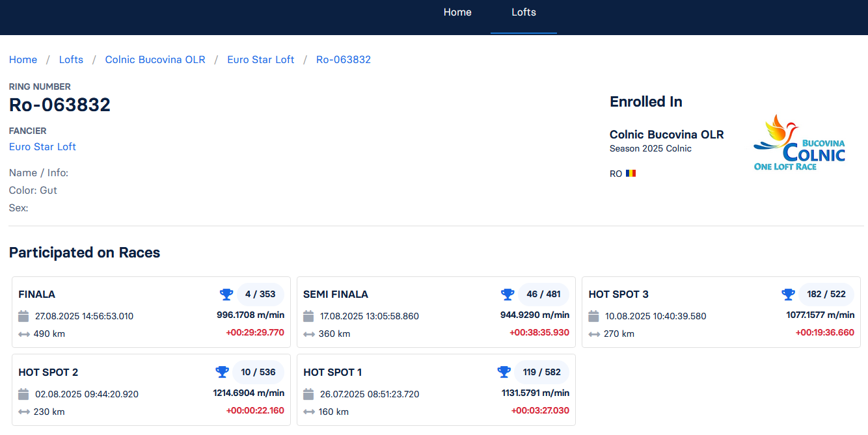This screenshot has width=868, height=435.
Task: Open the Lofts navigation tab
Action: tap(524, 12)
